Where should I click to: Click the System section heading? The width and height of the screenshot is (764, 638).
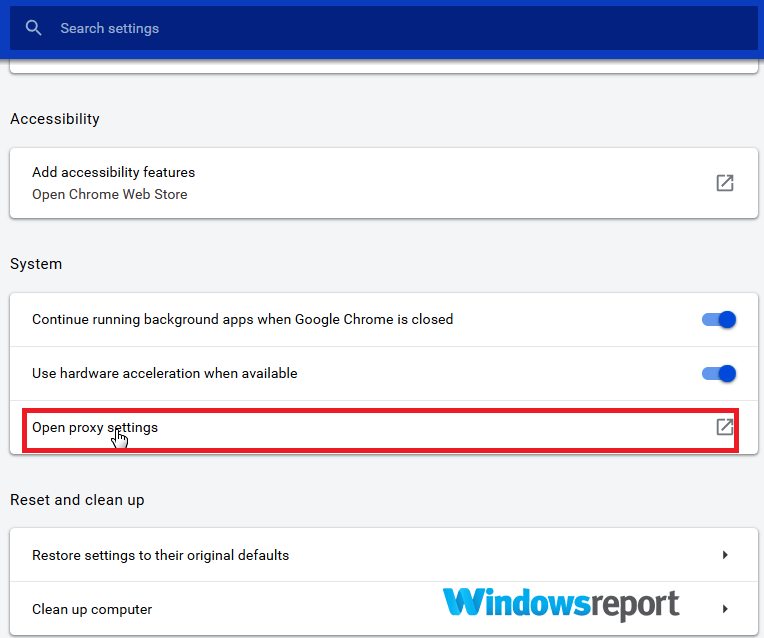click(x=36, y=264)
